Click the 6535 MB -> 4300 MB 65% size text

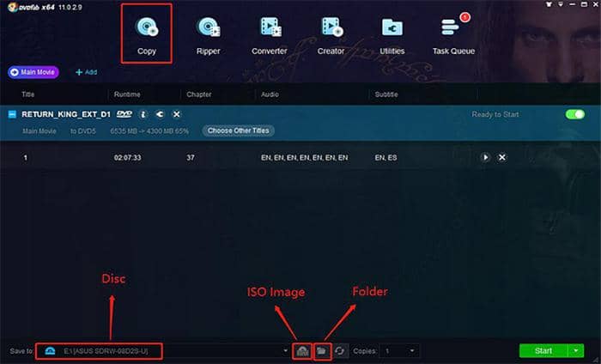click(149, 131)
